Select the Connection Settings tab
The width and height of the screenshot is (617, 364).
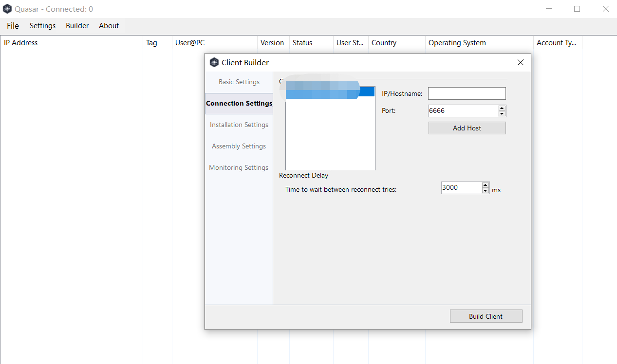(239, 103)
